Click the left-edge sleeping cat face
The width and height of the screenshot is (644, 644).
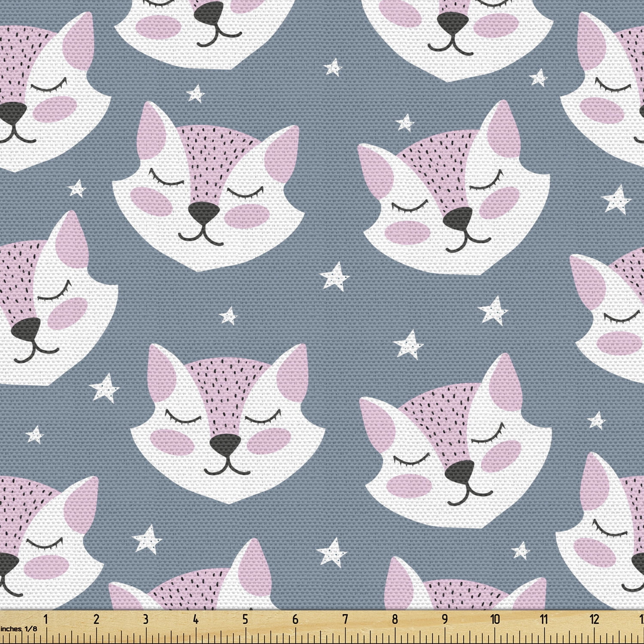(47, 301)
